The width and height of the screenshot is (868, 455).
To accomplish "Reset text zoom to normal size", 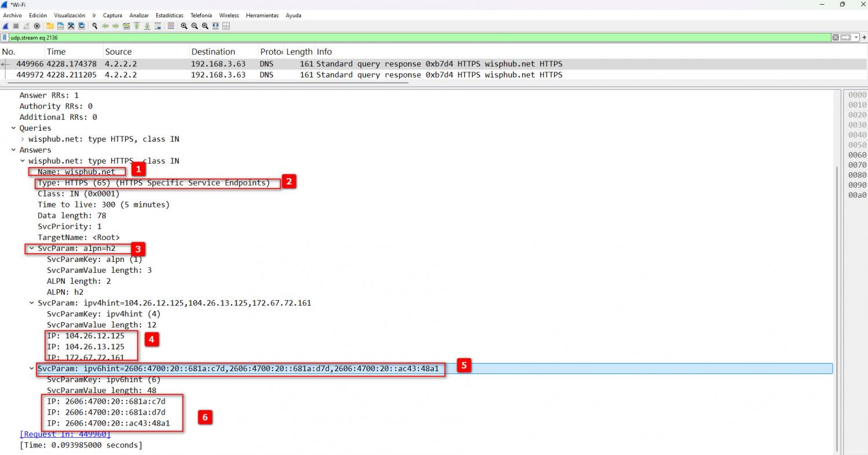I will click(205, 26).
